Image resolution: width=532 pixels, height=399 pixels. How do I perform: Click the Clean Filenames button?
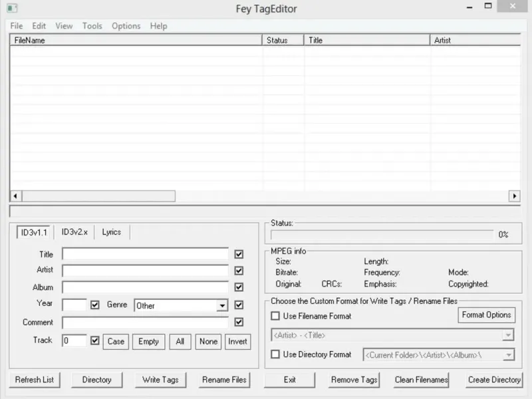pyautogui.click(x=422, y=380)
